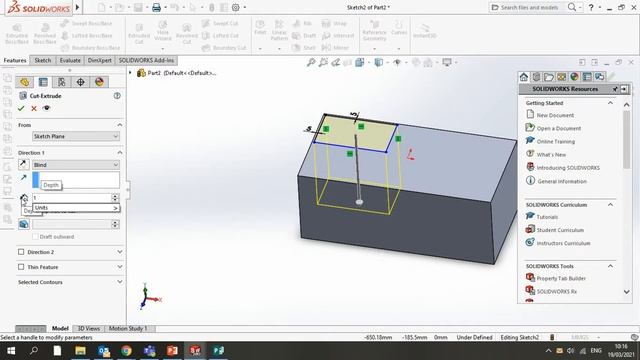Switch to the DimXpert tab

(x=100, y=60)
